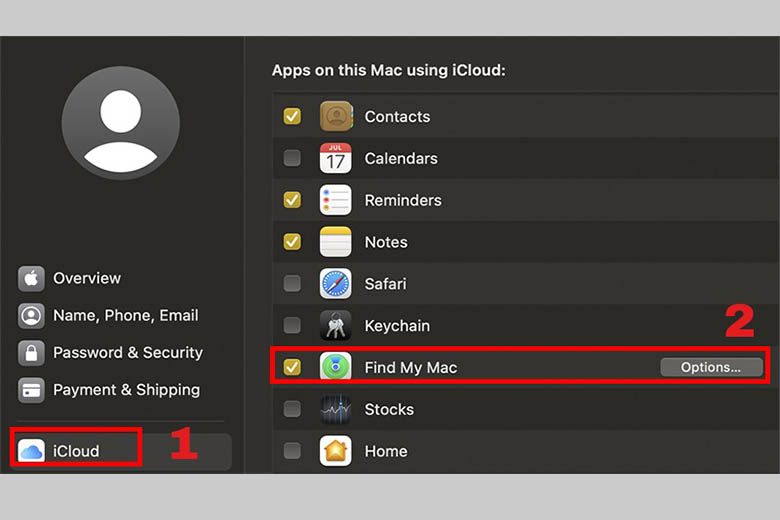Enable the Home checkbox
The height and width of the screenshot is (520, 780).
(x=292, y=451)
